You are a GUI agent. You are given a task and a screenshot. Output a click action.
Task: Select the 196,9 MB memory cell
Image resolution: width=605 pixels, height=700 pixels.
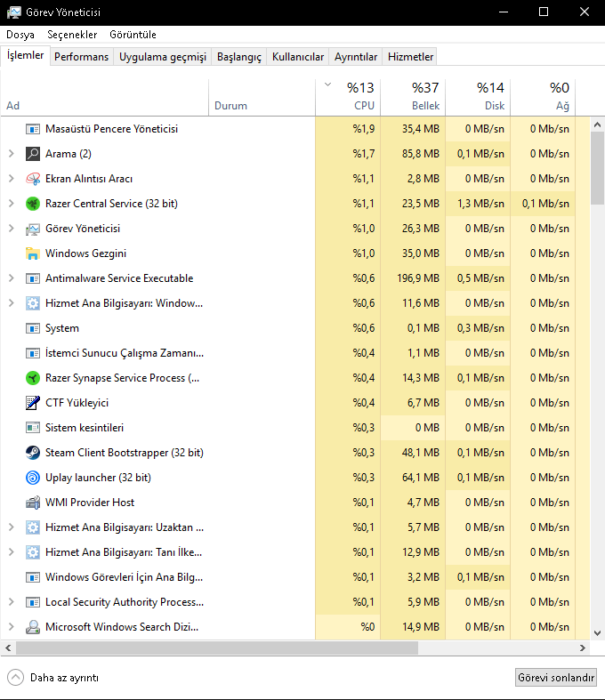pos(413,278)
